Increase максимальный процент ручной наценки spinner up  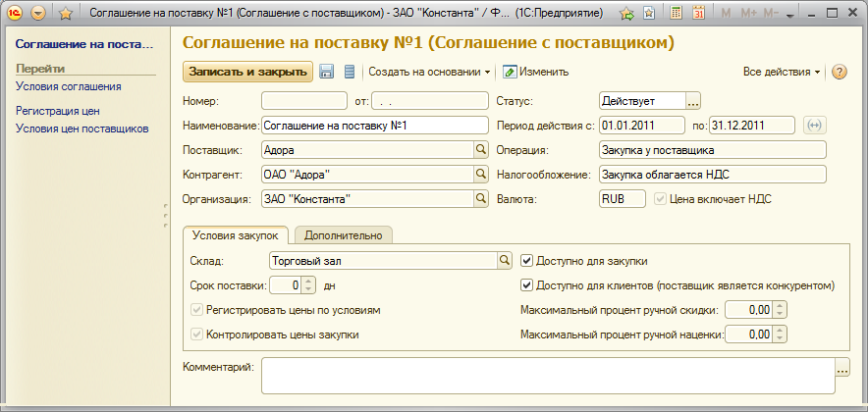pos(780,331)
